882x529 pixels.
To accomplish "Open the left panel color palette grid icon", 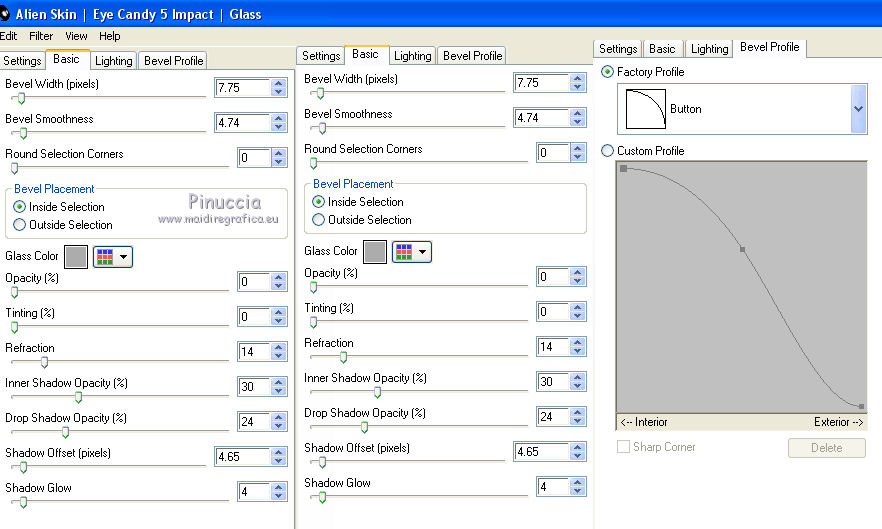I will 104,257.
